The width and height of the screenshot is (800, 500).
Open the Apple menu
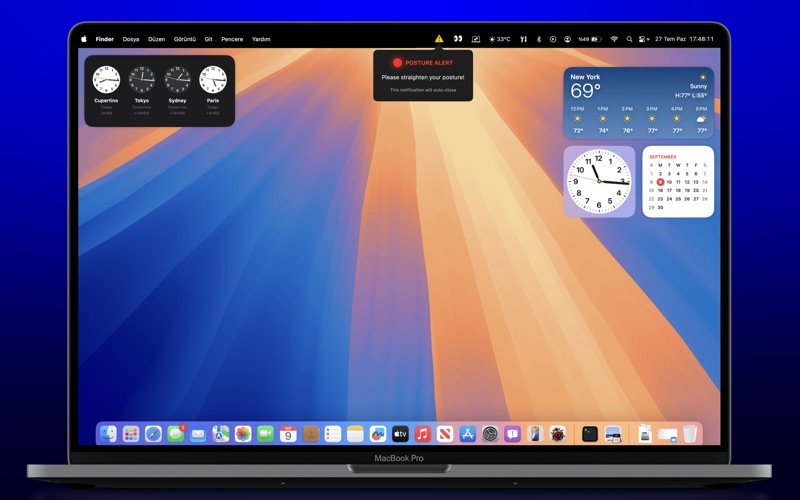[84, 39]
